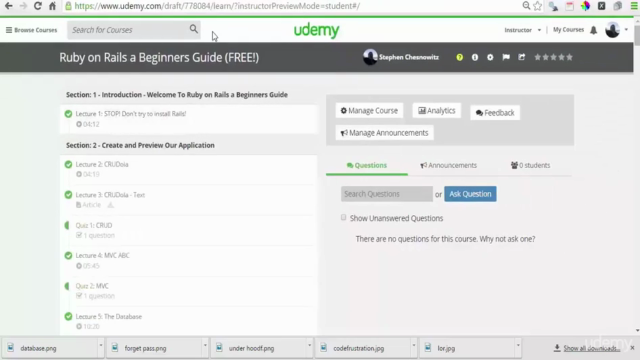Viewport: 640px width, 360px height.
Task: Focus the Search Questions field
Action: click(387, 194)
